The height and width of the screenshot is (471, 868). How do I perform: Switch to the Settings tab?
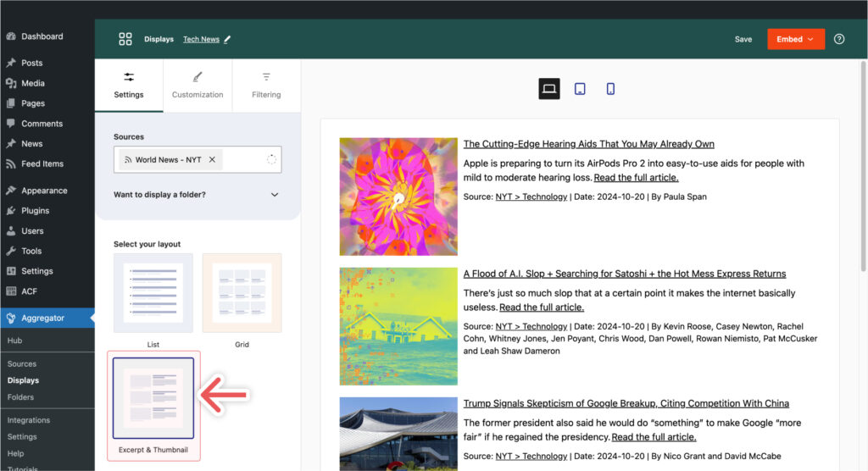click(x=129, y=86)
